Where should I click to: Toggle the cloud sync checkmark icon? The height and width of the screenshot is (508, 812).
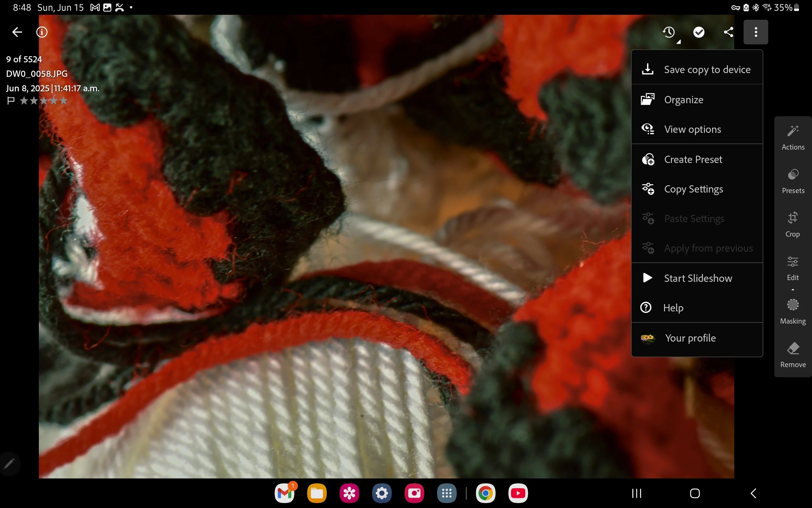coord(699,32)
